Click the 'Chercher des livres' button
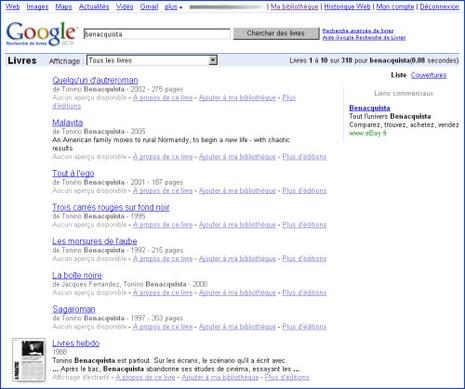 [x=276, y=33]
